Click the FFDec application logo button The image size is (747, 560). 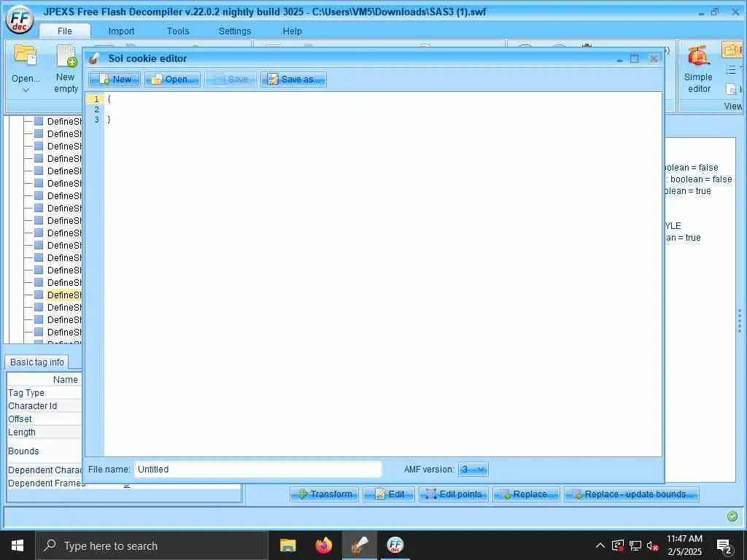[x=20, y=20]
